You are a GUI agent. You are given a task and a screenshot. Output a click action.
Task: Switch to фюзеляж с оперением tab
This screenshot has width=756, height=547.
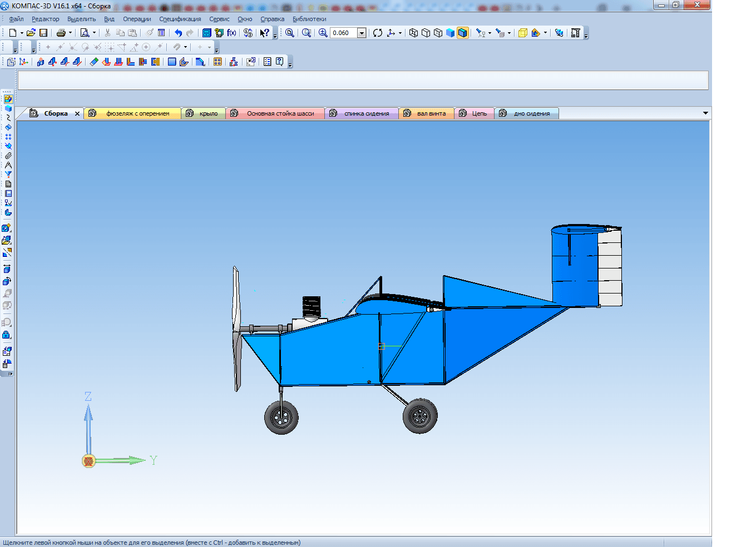pos(137,113)
